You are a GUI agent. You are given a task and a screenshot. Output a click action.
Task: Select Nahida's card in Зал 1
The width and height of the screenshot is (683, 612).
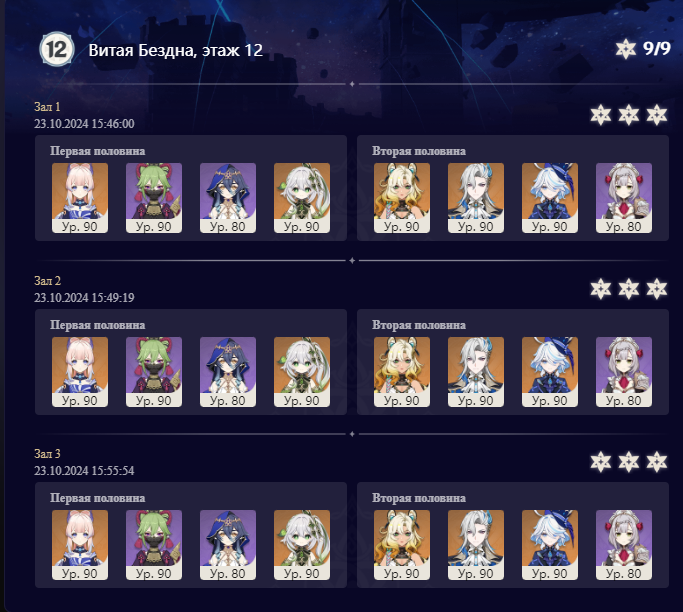(302, 198)
